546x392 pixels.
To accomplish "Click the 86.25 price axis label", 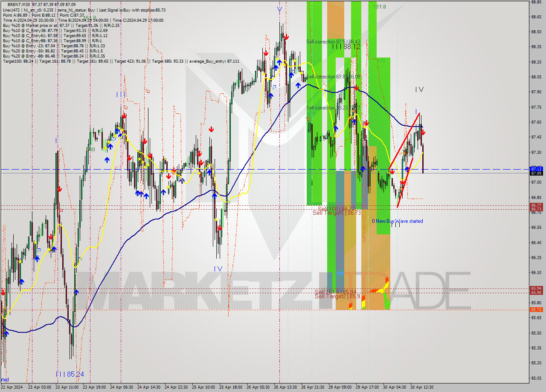I will (x=536, y=258).
